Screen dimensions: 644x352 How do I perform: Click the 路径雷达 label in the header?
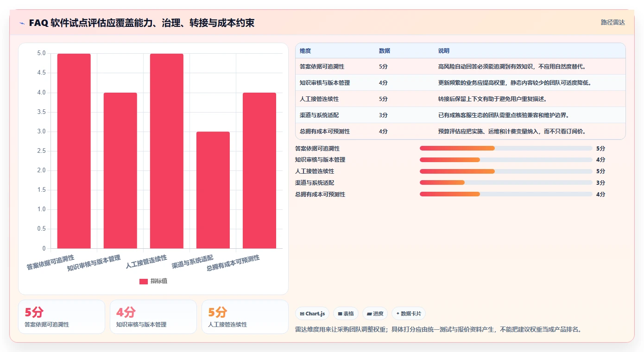pyautogui.click(x=613, y=22)
